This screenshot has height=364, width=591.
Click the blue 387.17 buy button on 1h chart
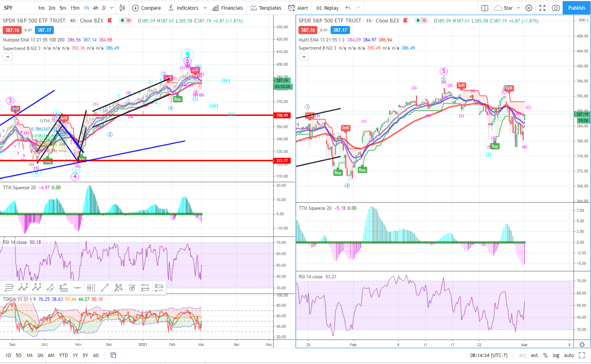pyautogui.click(x=340, y=30)
